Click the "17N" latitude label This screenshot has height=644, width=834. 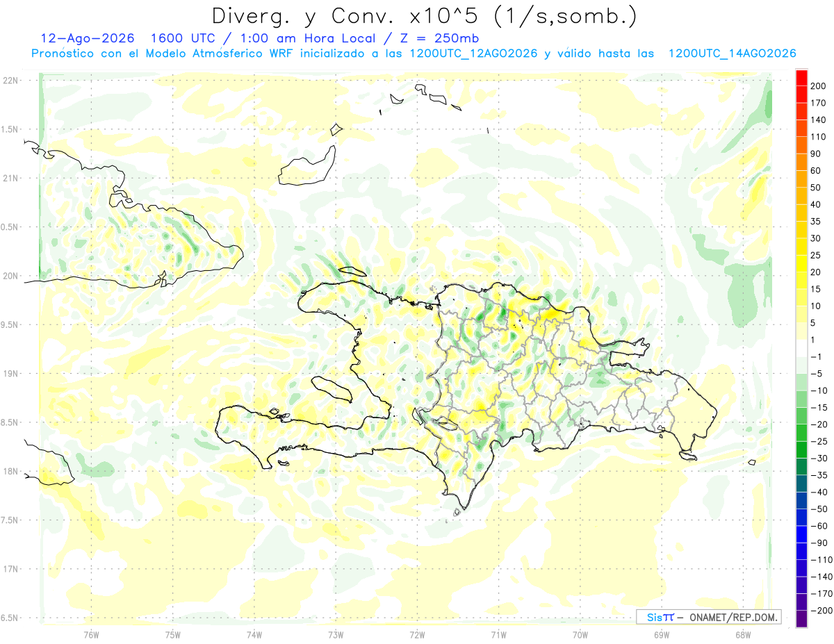pyautogui.click(x=10, y=569)
